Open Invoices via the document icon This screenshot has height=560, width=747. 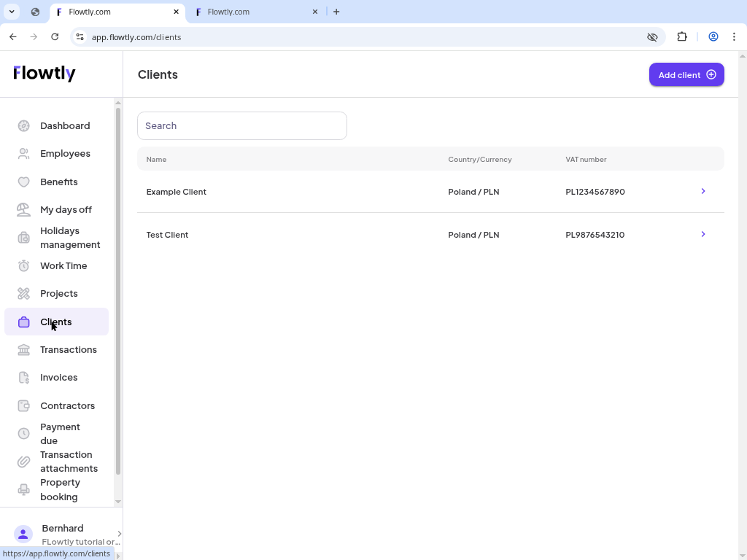(23, 377)
